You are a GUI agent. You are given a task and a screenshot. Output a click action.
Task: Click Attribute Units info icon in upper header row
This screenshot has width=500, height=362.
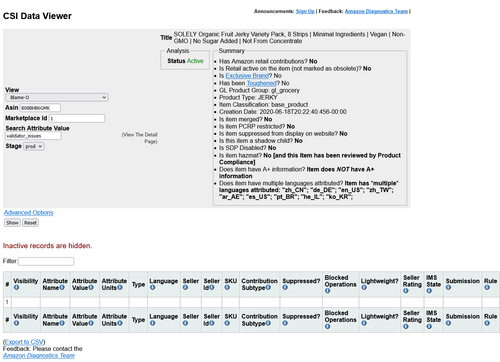(120, 288)
